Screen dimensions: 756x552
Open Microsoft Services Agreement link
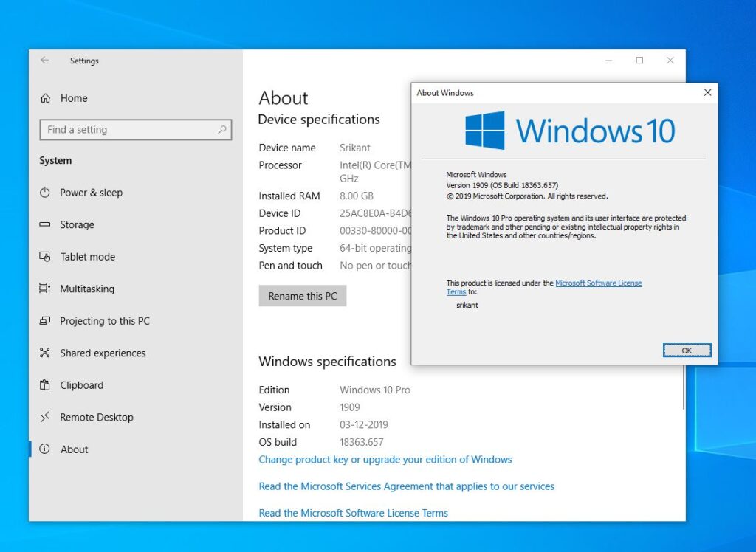407,486
